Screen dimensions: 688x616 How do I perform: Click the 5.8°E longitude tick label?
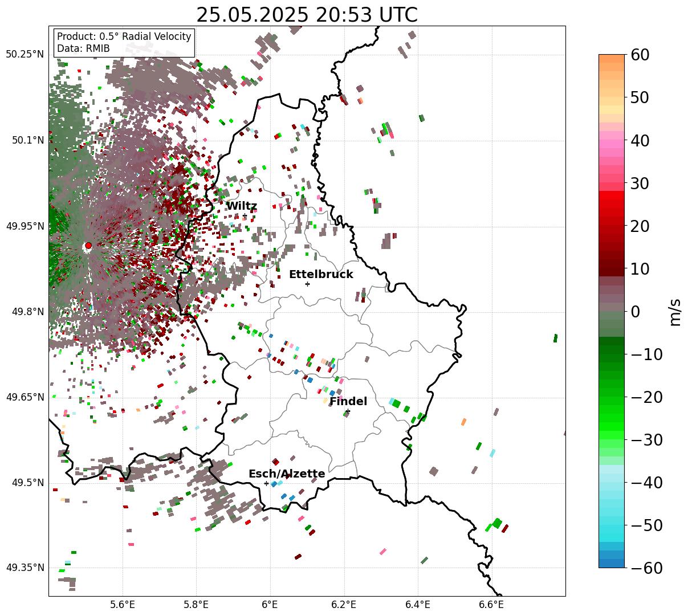click(x=196, y=604)
